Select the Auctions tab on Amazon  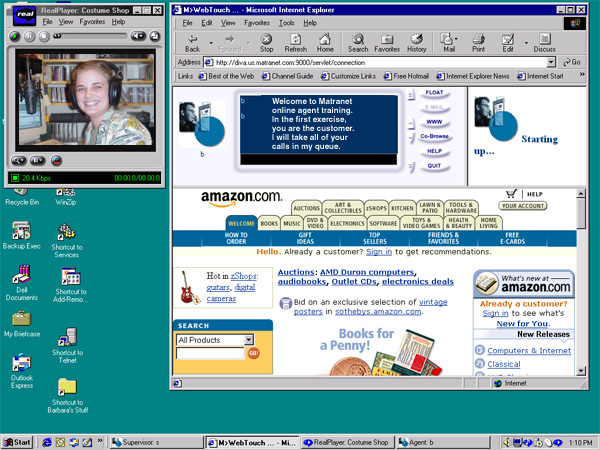(x=307, y=208)
